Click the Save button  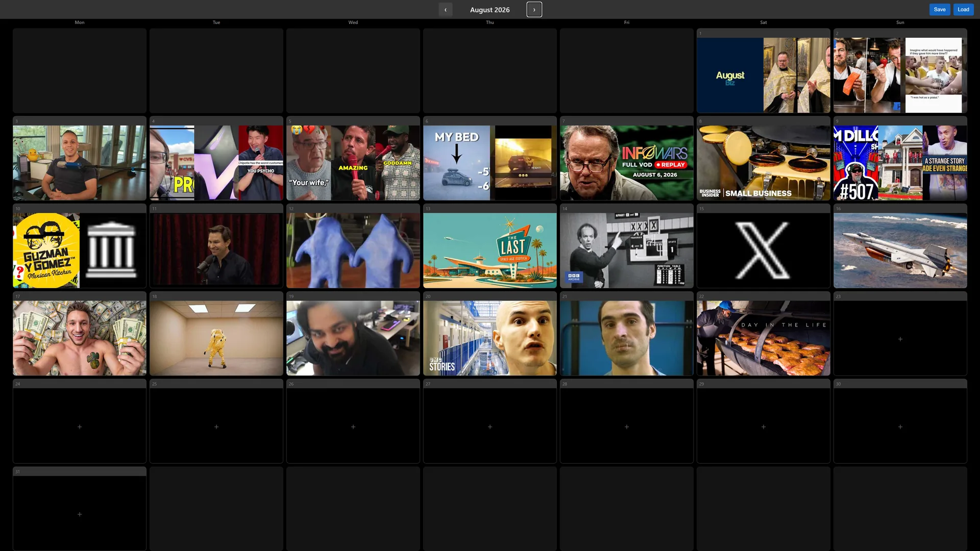click(939, 10)
